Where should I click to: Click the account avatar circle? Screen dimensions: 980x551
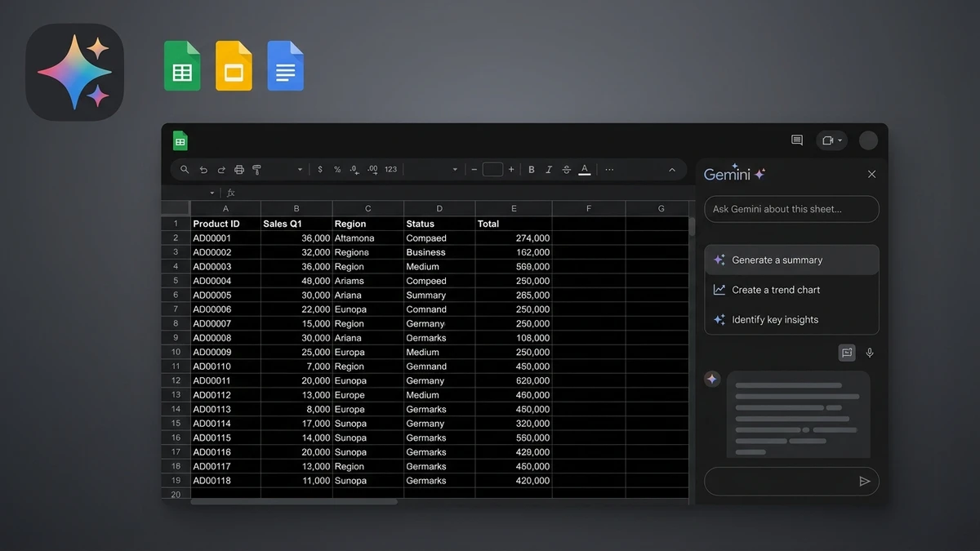(x=868, y=140)
